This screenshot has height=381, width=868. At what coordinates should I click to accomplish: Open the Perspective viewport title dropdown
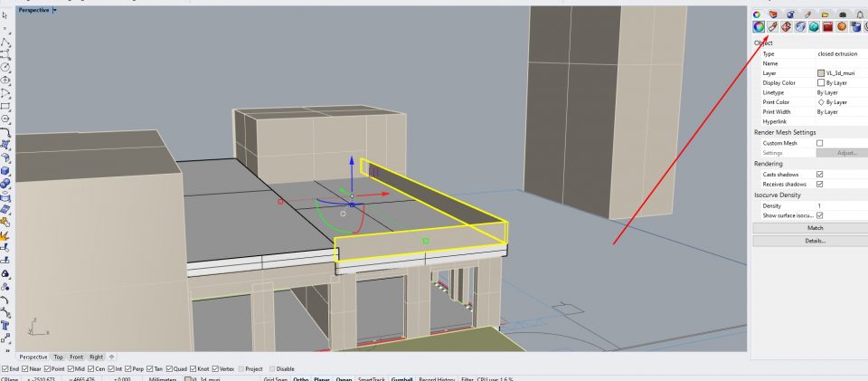(x=54, y=10)
